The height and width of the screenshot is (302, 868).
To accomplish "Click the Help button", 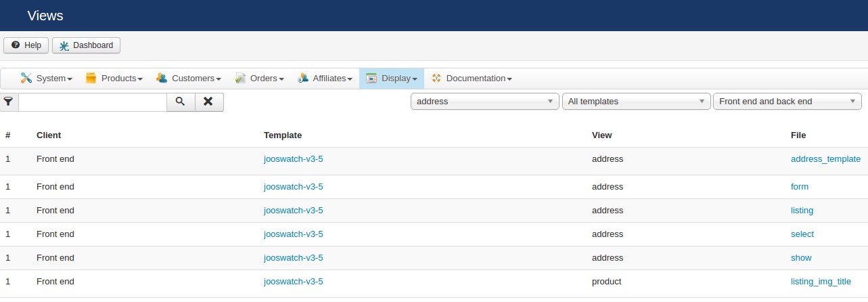I will pyautogui.click(x=26, y=45).
